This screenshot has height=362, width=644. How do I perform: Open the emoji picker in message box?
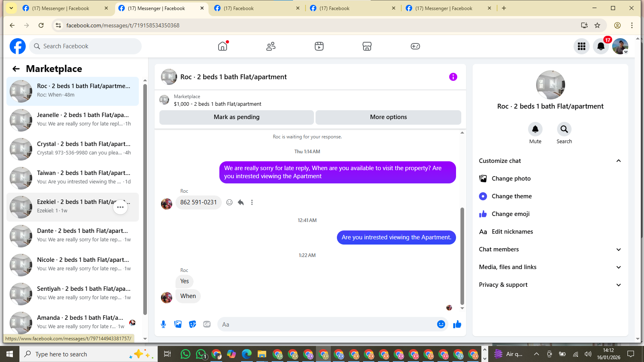441,324
